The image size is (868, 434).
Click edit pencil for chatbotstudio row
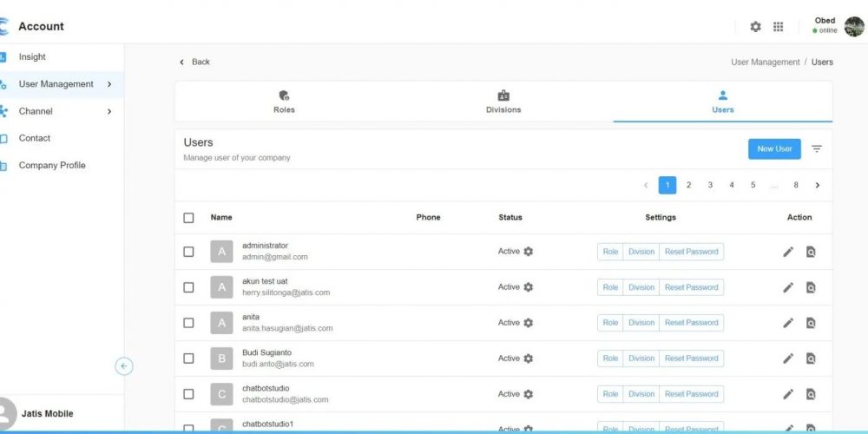(788, 394)
